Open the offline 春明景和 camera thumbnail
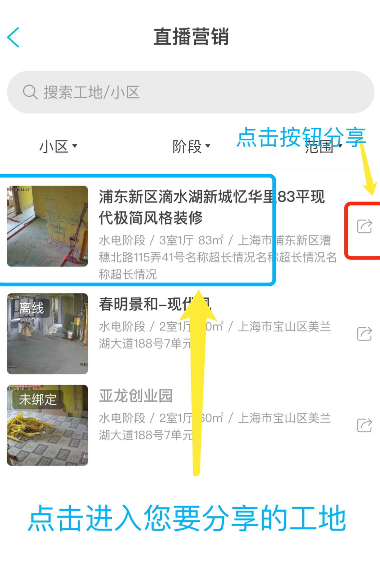This screenshot has width=380, height=588. (48, 334)
